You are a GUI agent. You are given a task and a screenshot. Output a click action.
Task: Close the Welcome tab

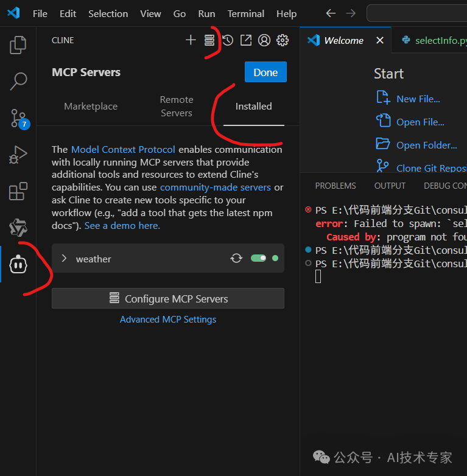tap(380, 40)
